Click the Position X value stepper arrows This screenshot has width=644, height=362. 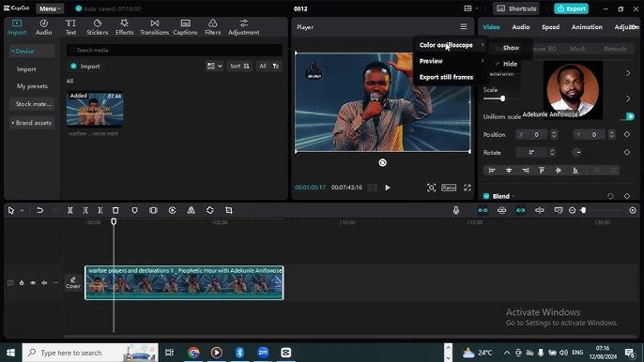tap(554, 134)
